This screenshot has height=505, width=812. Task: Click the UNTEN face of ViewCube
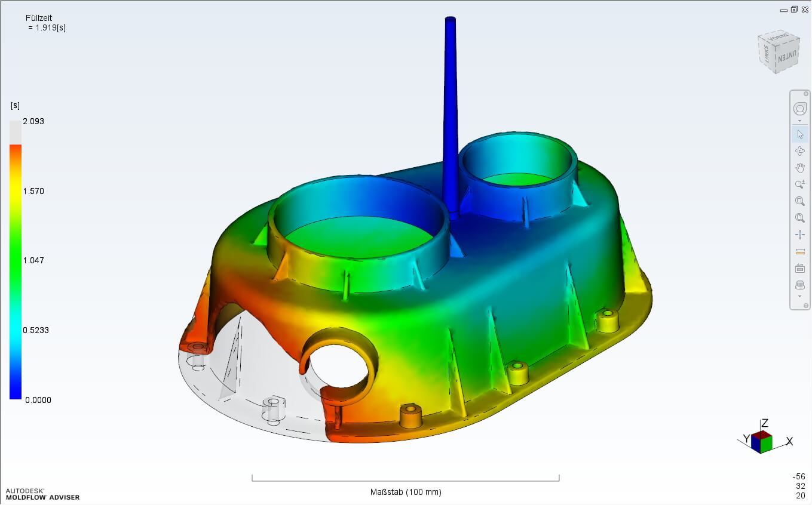[786, 58]
